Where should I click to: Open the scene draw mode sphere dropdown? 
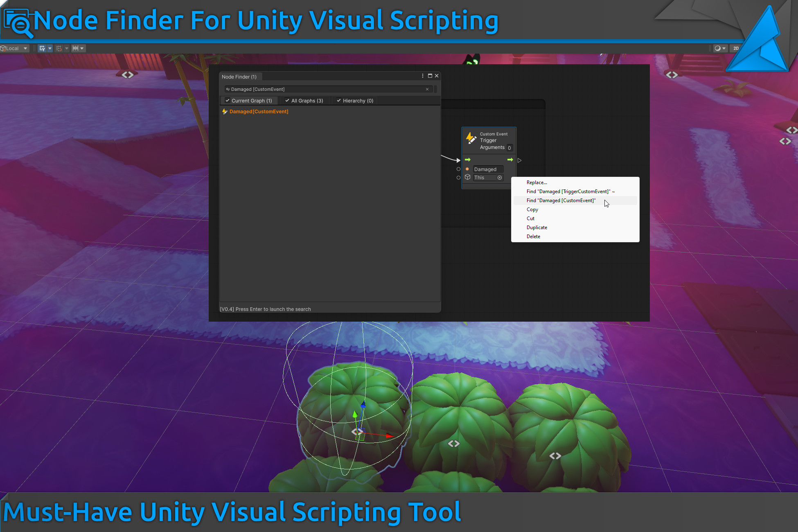coord(720,48)
